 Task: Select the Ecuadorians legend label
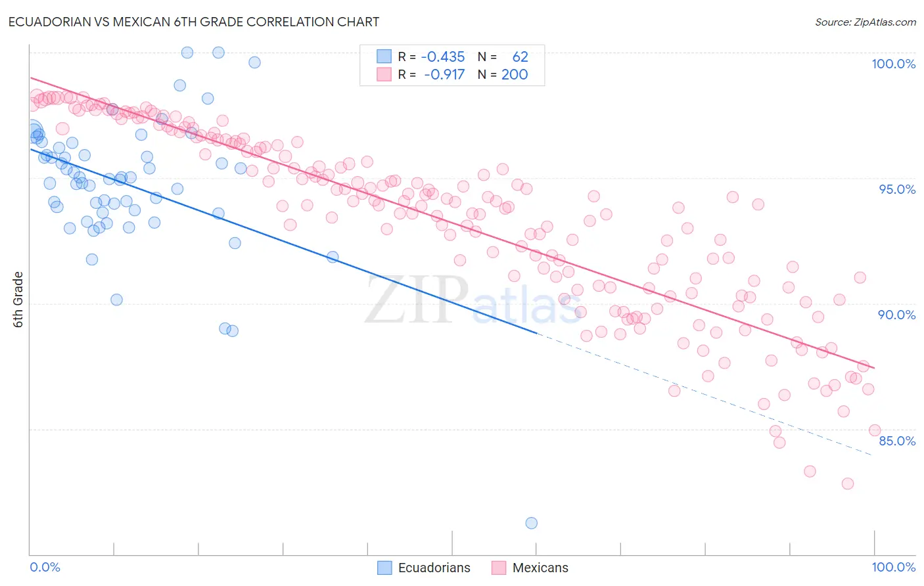[434, 568]
